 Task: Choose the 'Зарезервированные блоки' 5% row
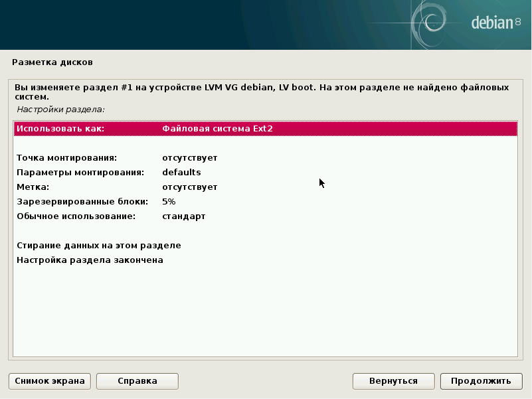265,202
